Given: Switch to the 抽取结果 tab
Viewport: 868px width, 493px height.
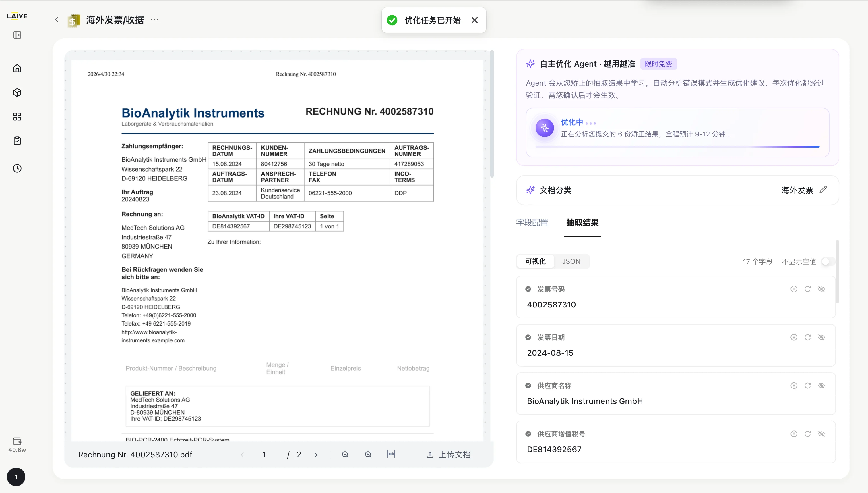Looking at the screenshot, I should (582, 222).
